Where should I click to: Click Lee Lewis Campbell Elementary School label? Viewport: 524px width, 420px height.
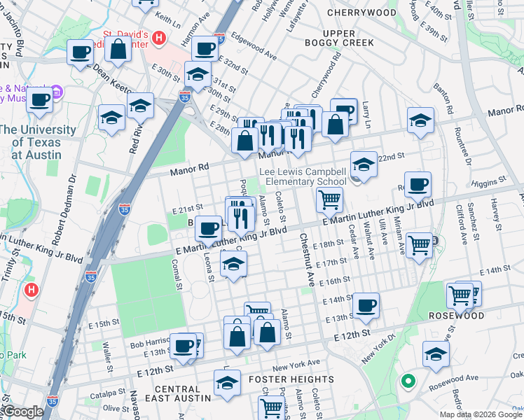pyautogui.click(x=303, y=176)
